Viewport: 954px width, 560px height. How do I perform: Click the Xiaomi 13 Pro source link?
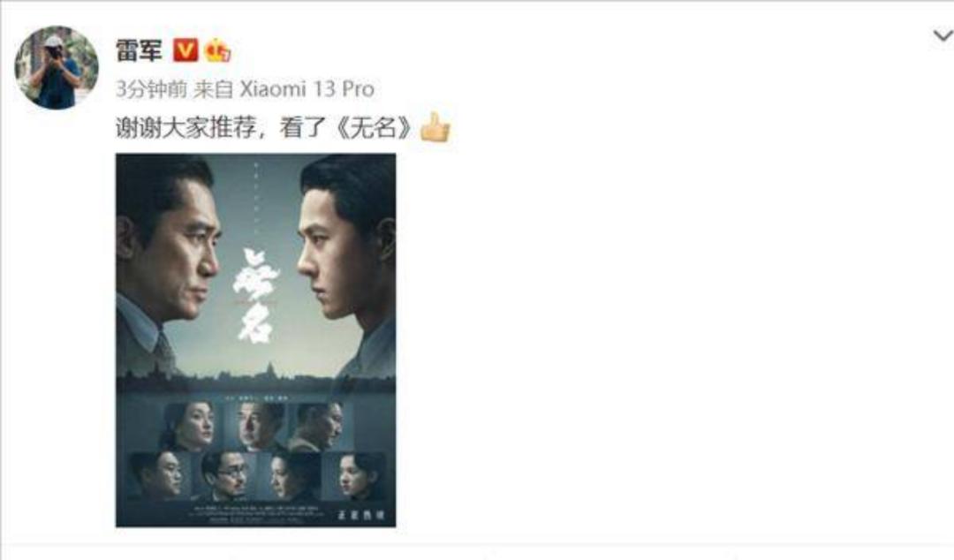point(307,89)
